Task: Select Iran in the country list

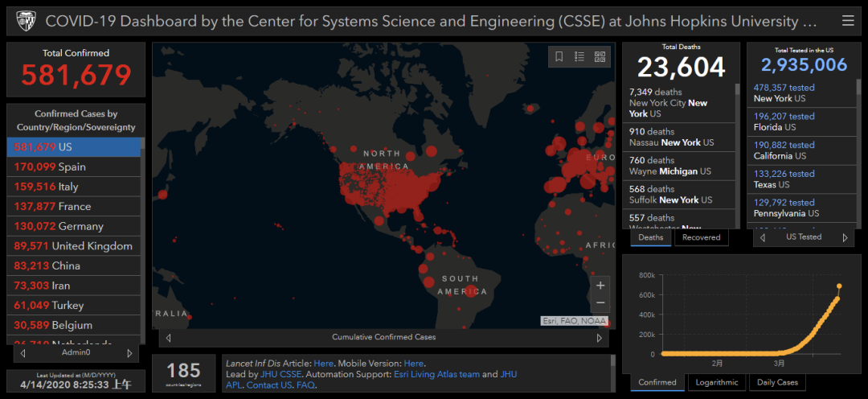Action: point(74,286)
